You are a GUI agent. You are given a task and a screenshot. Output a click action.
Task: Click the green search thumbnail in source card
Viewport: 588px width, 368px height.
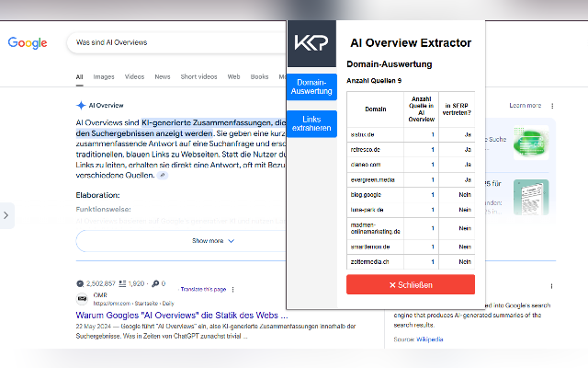click(x=531, y=143)
